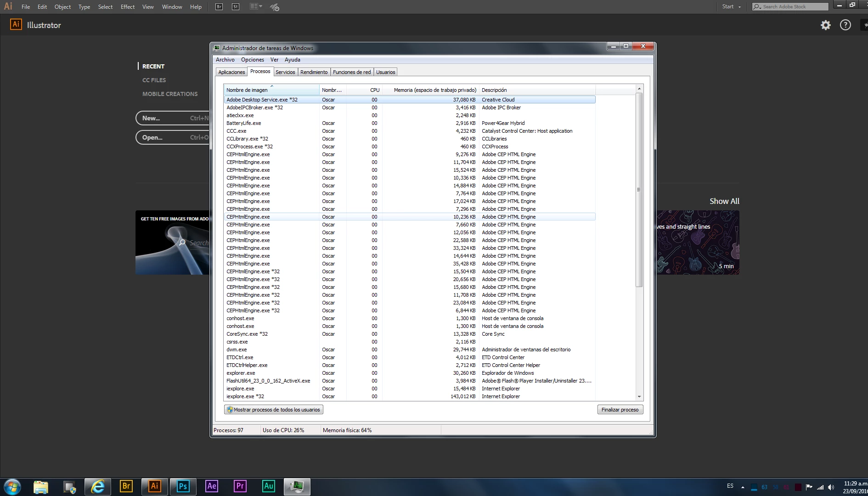Select dwm.exe process row

[410, 349]
